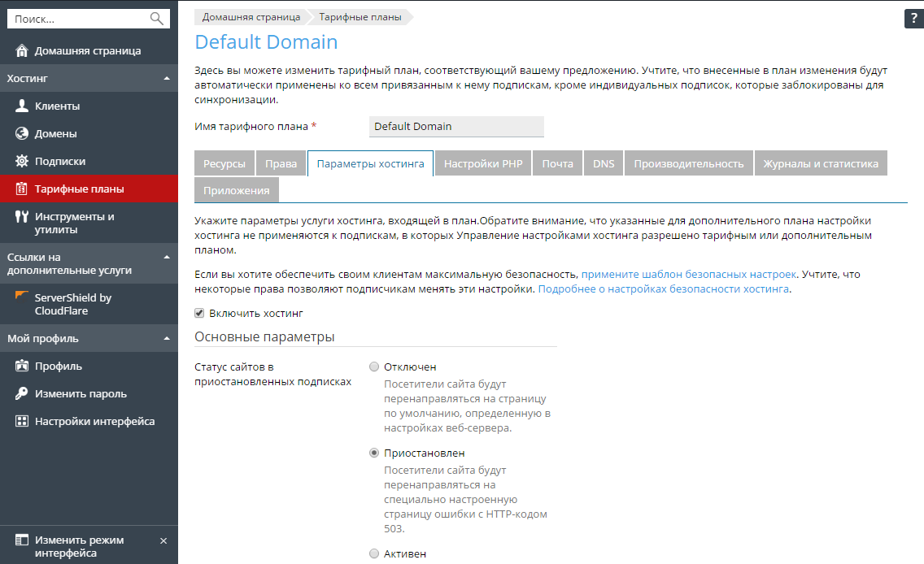Open Подписки in the sidebar

click(89, 161)
